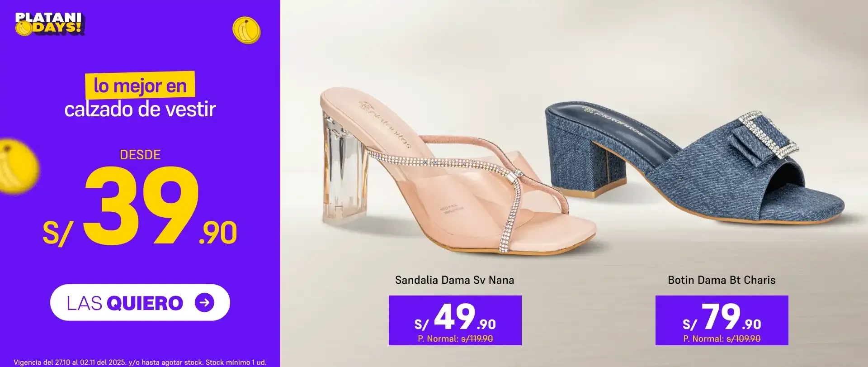Click the Las Quiero button
The height and width of the screenshot is (367, 868).
tap(140, 303)
